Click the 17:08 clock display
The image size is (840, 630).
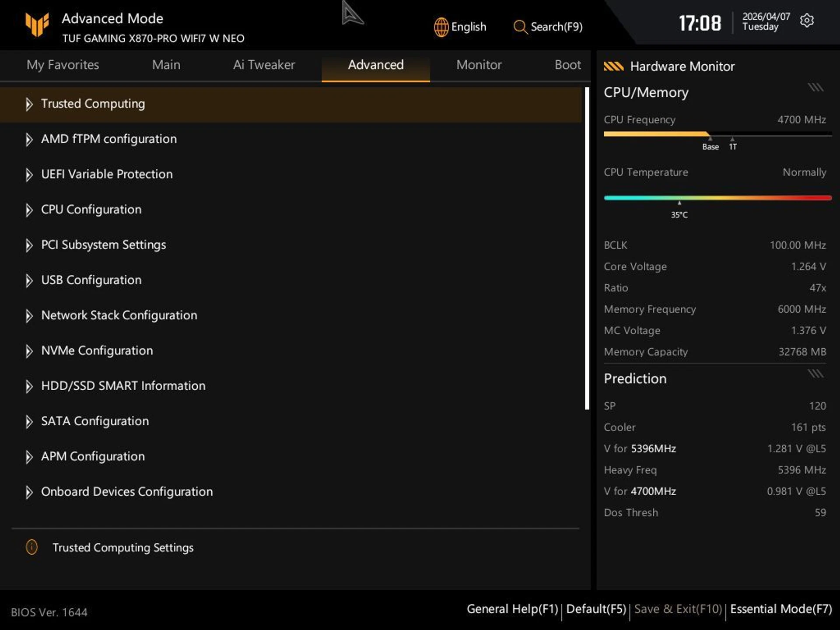700,23
